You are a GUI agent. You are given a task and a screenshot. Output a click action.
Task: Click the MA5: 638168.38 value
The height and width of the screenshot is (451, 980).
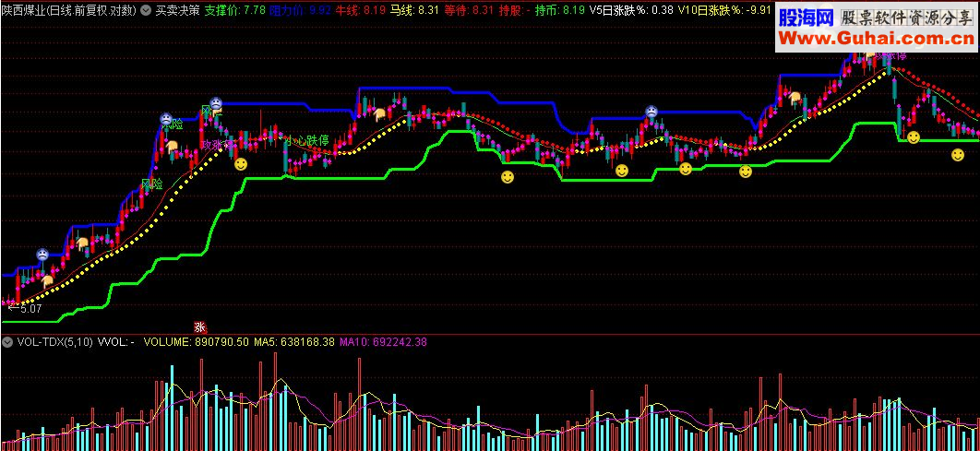(x=293, y=341)
